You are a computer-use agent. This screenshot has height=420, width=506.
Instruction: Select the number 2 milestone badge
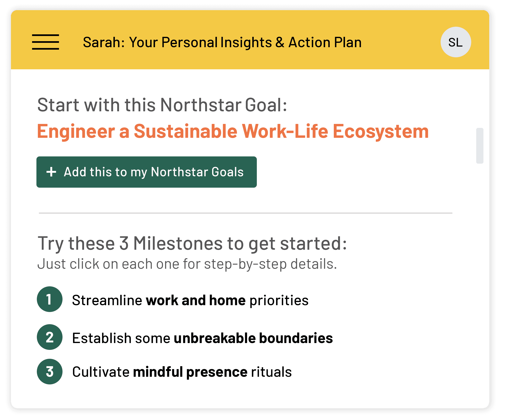50,337
